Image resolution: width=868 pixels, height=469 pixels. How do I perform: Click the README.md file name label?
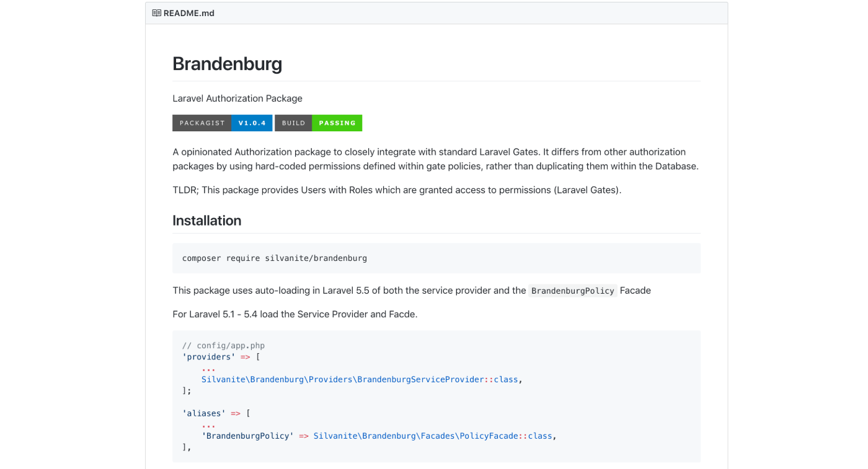click(x=189, y=13)
